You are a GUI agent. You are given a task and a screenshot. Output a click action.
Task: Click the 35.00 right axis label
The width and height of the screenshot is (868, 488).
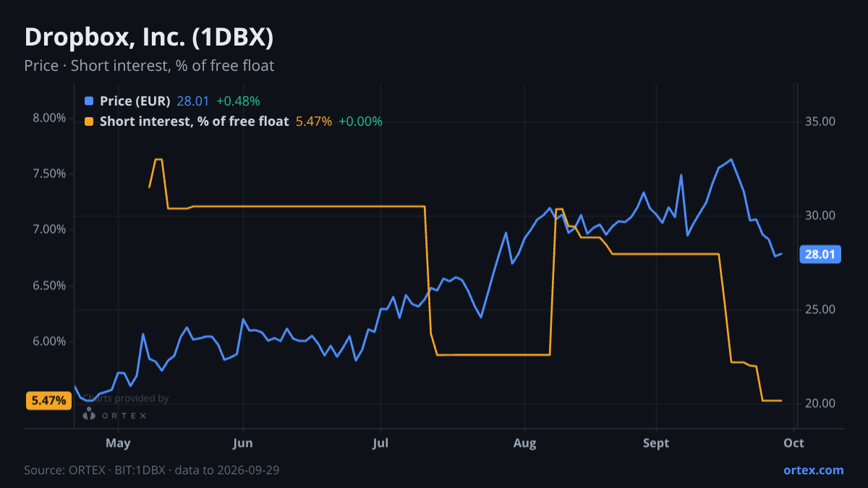point(820,121)
